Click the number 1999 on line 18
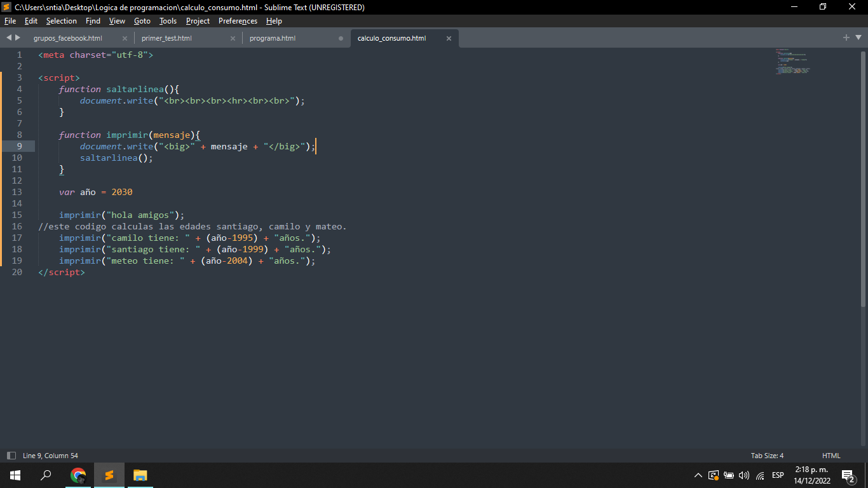 click(x=253, y=249)
